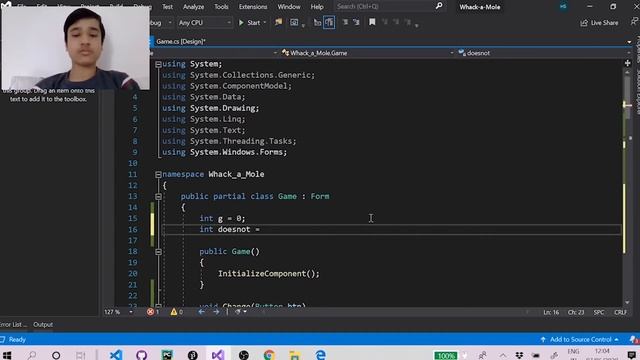The height and width of the screenshot is (360, 640).
Task: Collapse the namespace Whack_a_Mole block
Action: 158,174
